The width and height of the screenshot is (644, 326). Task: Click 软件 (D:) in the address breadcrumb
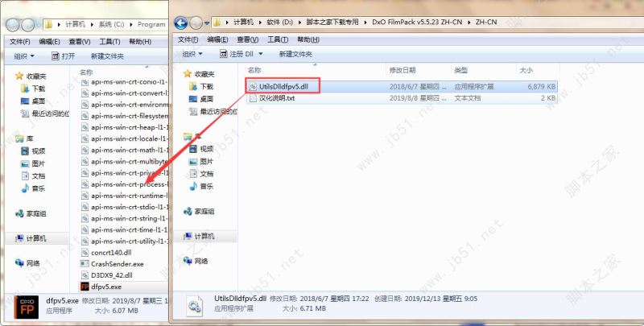[x=279, y=23]
